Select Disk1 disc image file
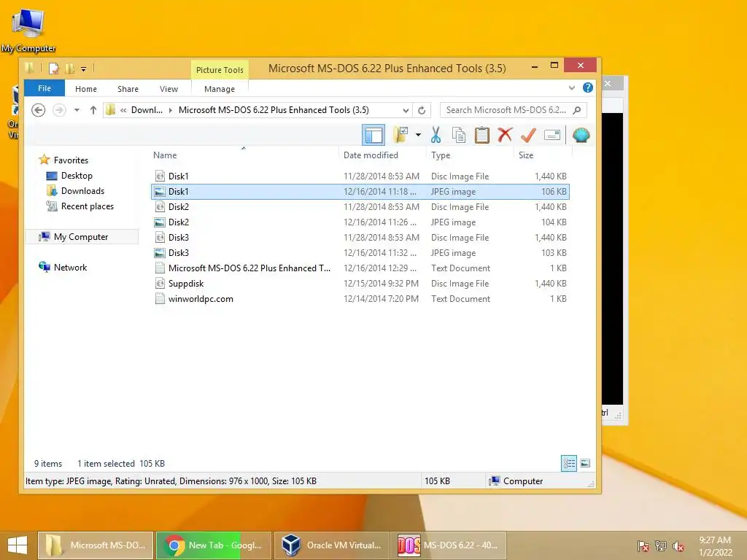Image resolution: width=747 pixels, height=560 pixels. [x=360, y=176]
